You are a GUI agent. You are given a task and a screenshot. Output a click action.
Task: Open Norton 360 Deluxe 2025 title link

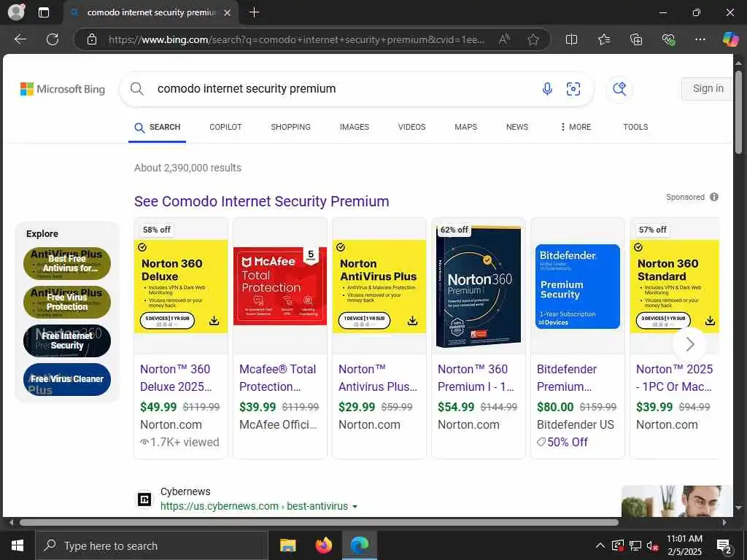175,378
